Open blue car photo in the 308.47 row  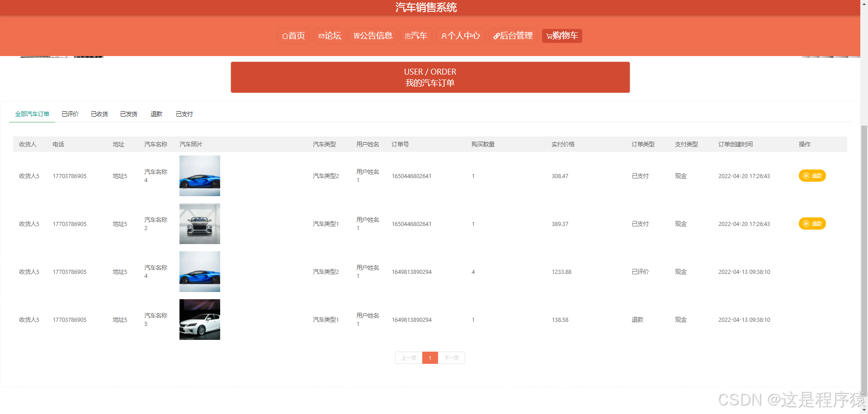tap(200, 176)
